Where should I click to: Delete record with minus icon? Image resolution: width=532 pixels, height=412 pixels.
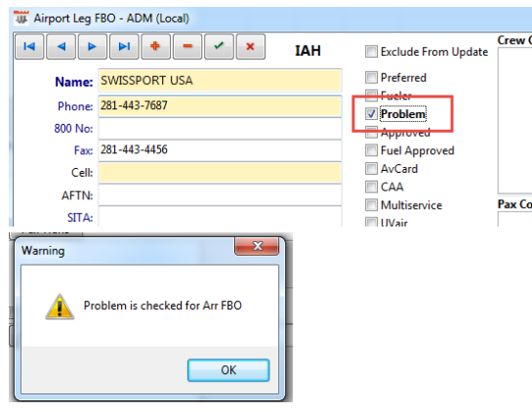click(187, 47)
